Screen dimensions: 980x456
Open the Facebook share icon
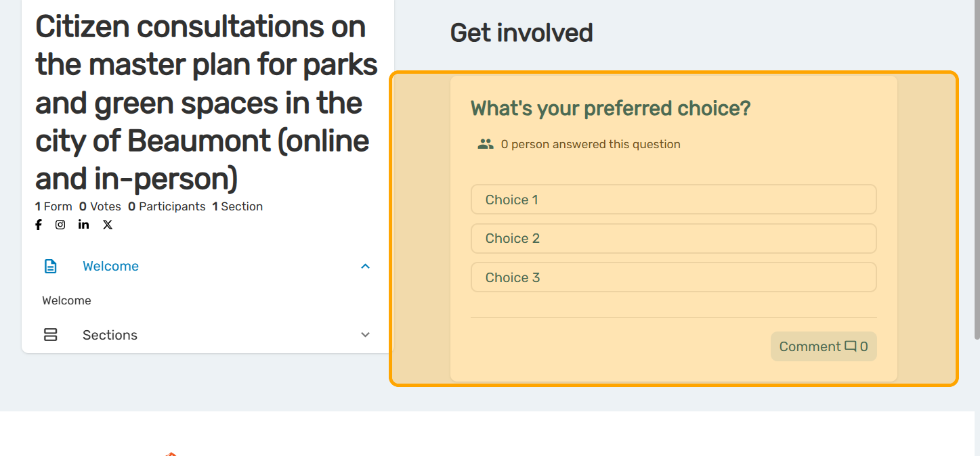[x=39, y=225]
